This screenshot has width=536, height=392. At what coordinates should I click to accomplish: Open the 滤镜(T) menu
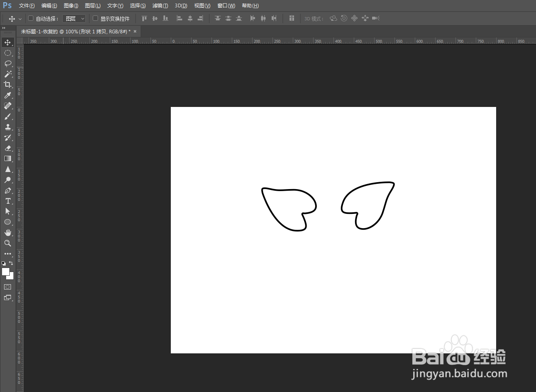pyautogui.click(x=160, y=6)
